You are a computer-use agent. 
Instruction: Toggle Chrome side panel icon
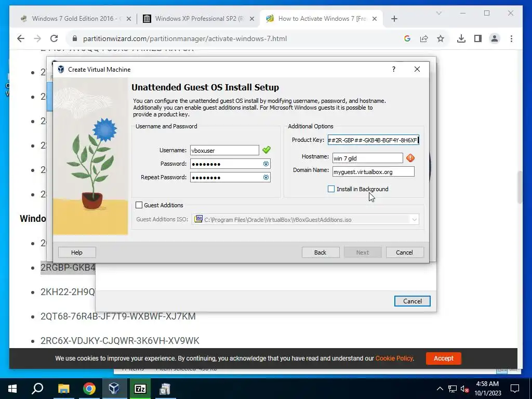point(478,38)
